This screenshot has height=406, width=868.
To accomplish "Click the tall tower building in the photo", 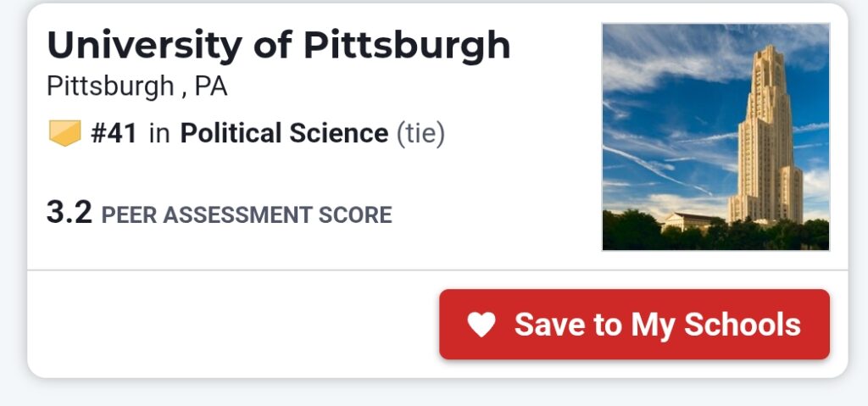I will click(x=765, y=136).
